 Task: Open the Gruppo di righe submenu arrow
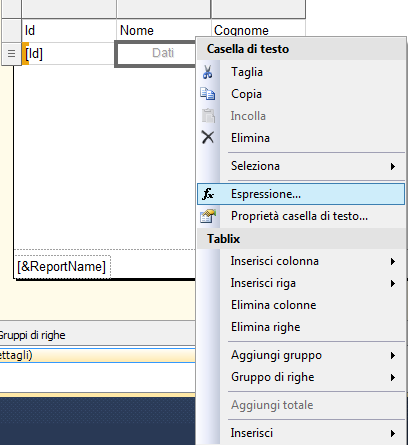click(393, 377)
